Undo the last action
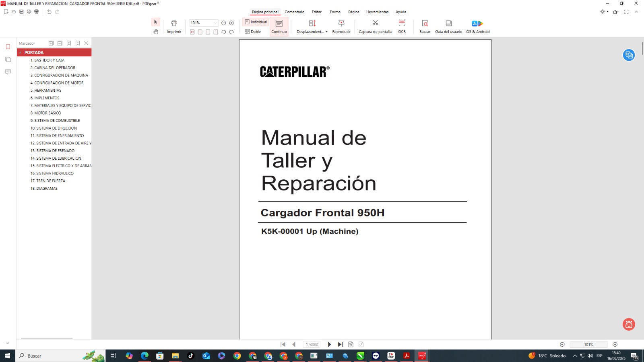 click(49, 12)
